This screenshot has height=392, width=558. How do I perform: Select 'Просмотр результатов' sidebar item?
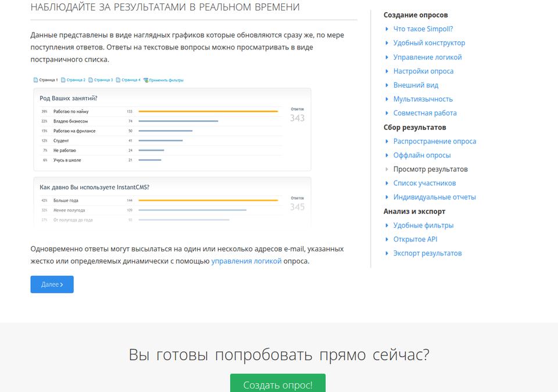click(x=430, y=170)
